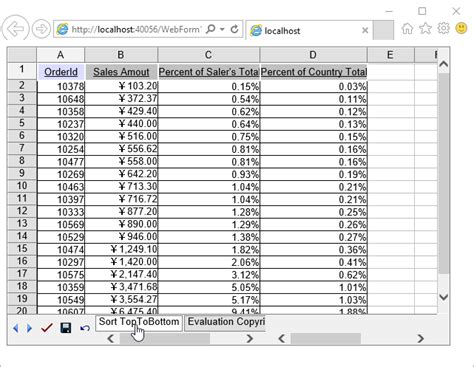This screenshot has height=367, width=474.
Task: Click Percent of Country Total header
Action: point(314,72)
